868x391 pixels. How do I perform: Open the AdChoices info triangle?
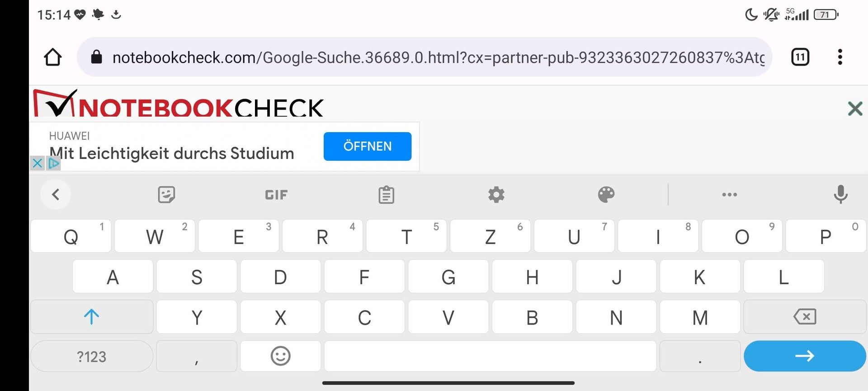click(x=54, y=163)
